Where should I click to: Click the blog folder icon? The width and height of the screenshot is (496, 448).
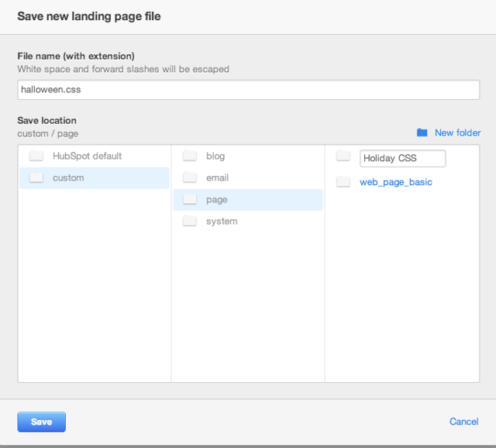(x=189, y=156)
